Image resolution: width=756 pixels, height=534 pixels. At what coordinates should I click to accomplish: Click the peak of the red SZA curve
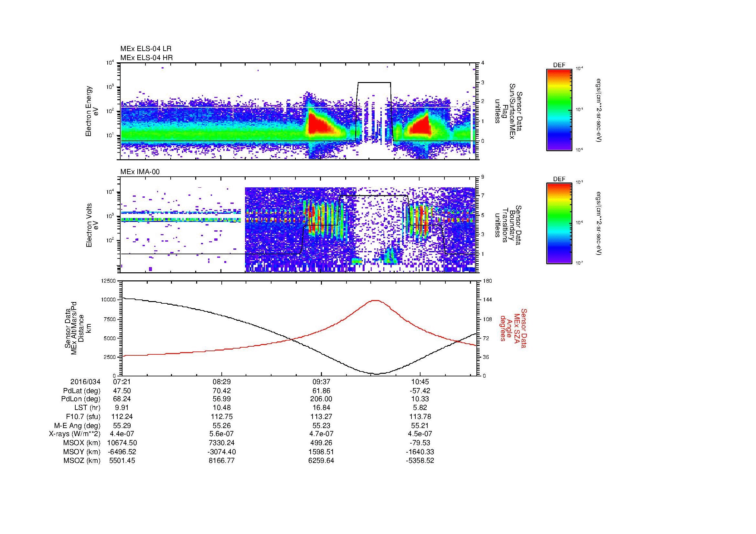[x=376, y=300]
